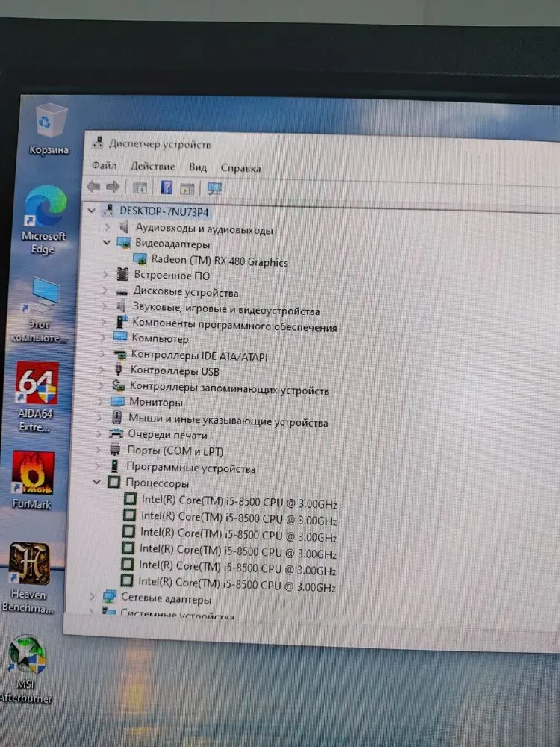Screen dimensions: 560x747
Task: Select the first Intel Core i5-8500 CPU entry
Action: 239,499
